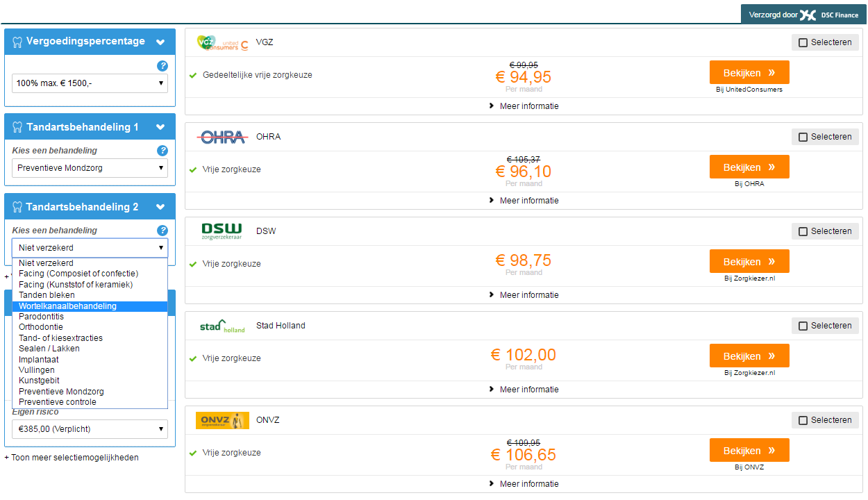Tick the Selecteren checkbox for OHRA
The width and height of the screenshot is (868, 500).
[x=803, y=137]
